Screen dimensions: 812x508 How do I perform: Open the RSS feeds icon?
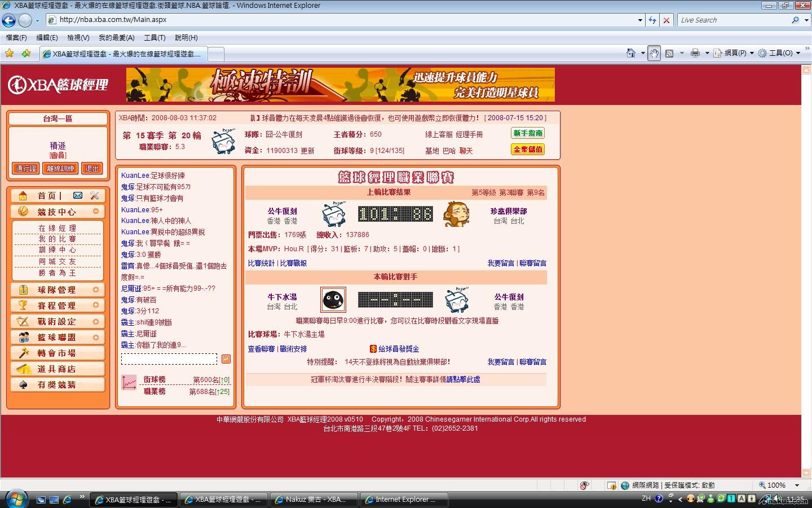pos(669,53)
